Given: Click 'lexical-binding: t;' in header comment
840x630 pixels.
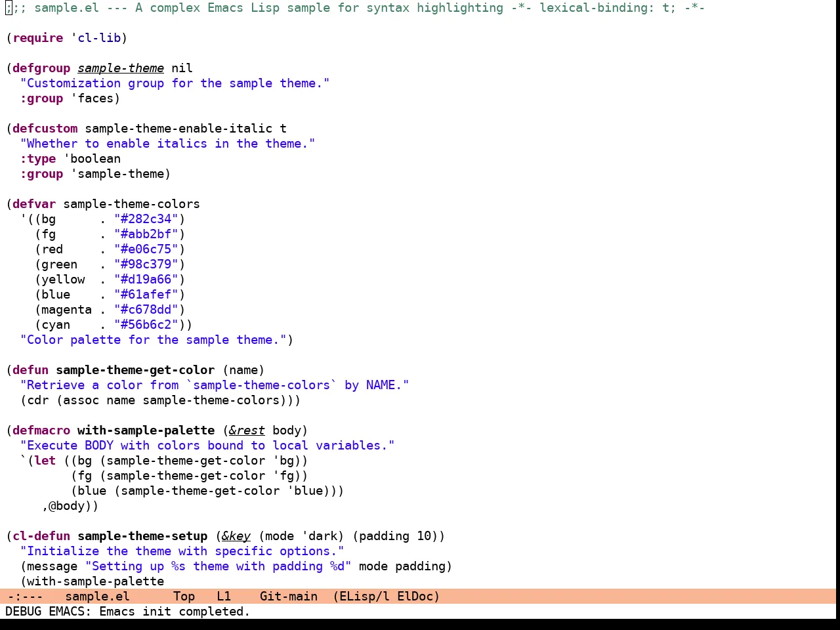Looking at the screenshot, I should (x=608, y=8).
